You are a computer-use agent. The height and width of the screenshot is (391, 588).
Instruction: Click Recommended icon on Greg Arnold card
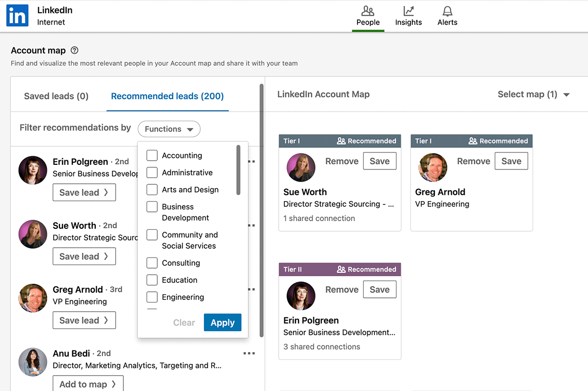click(472, 141)
